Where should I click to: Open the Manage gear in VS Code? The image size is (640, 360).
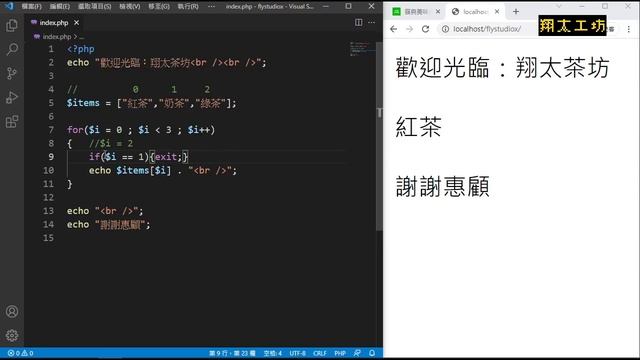pyautogui.click(x=12, y=335)
